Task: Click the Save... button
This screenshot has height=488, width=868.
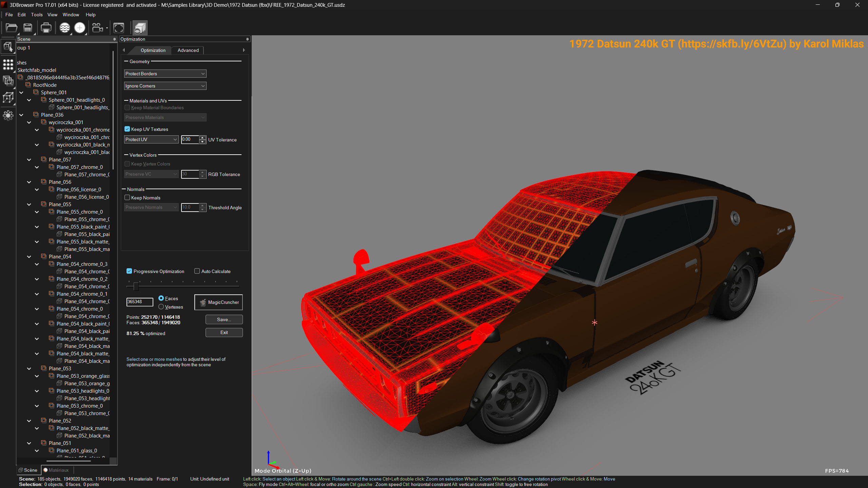Action: point(224,319)
